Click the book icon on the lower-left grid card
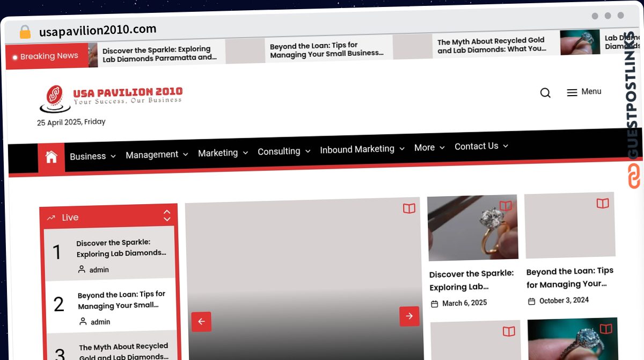Viewport: 644px width, 360px height. (x=509, y=332)
